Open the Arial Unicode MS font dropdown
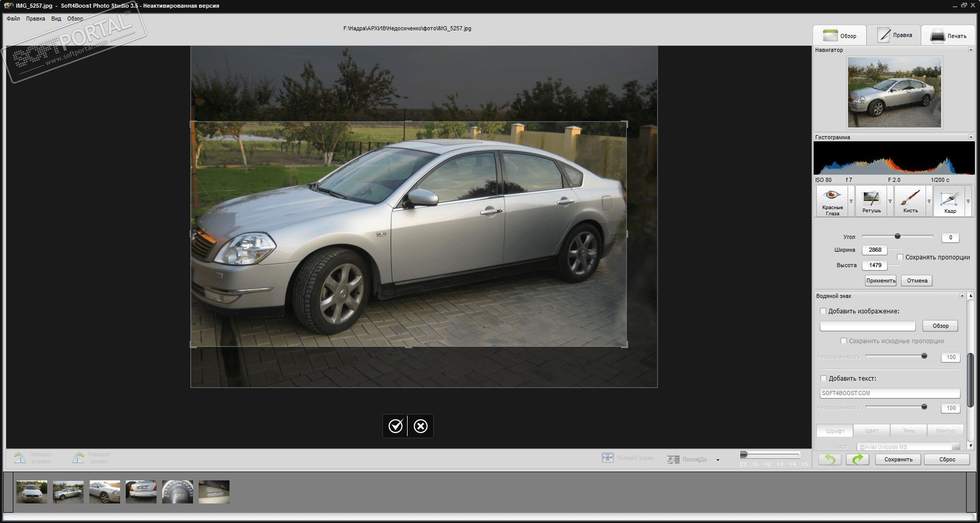The image size is (980, 523). (x=955, y=447)
